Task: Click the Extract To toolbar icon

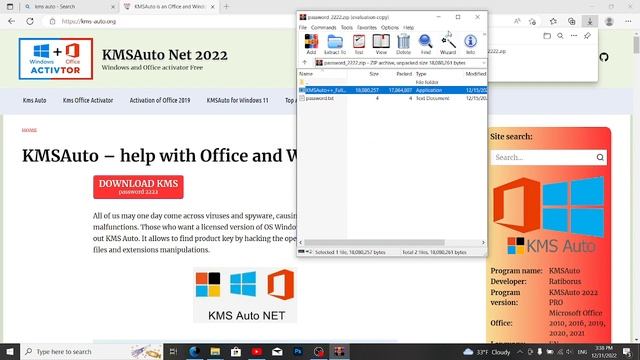Action: [335, 44]
